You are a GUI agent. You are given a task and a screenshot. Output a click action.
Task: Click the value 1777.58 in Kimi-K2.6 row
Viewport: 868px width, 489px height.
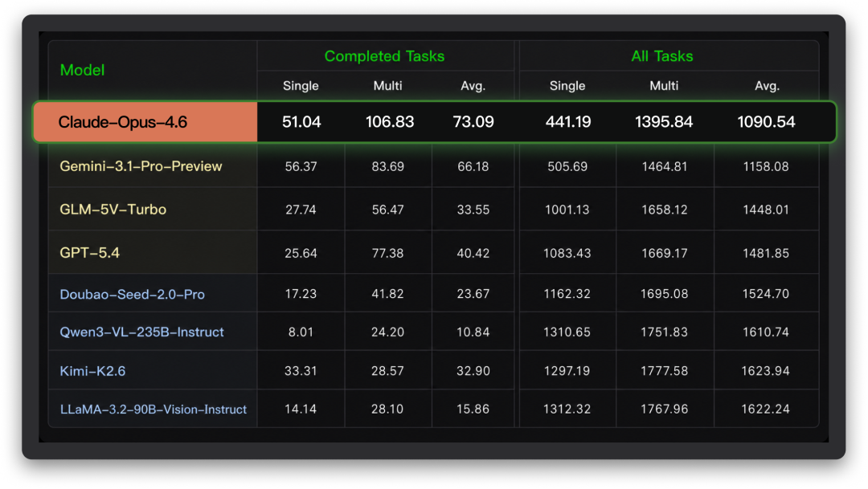665,371
